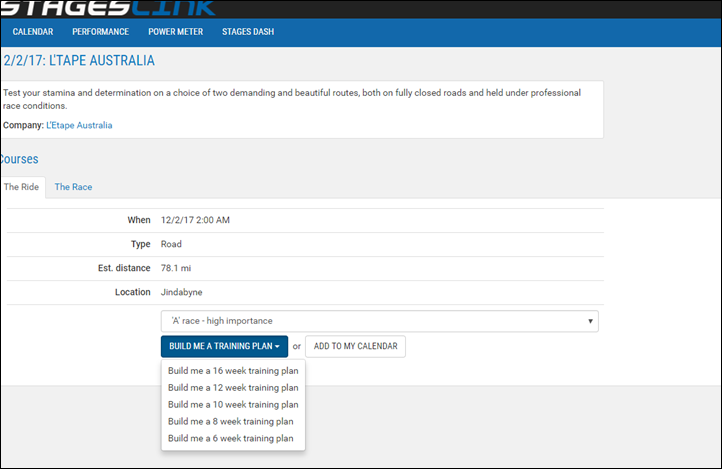The height and width of the screenshot is (469, 722).
Task: Click the event description text
Action: click(290, 98)
